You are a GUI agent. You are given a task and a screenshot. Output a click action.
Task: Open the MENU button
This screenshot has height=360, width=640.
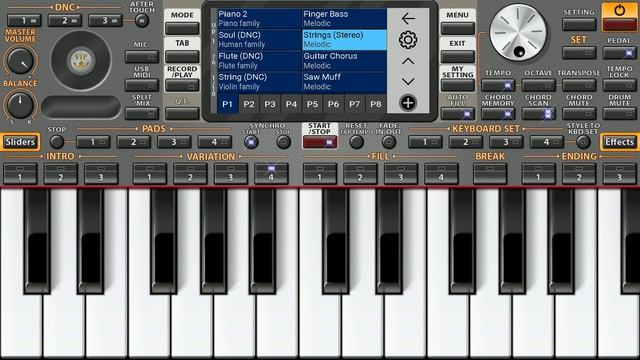point(458,28)
